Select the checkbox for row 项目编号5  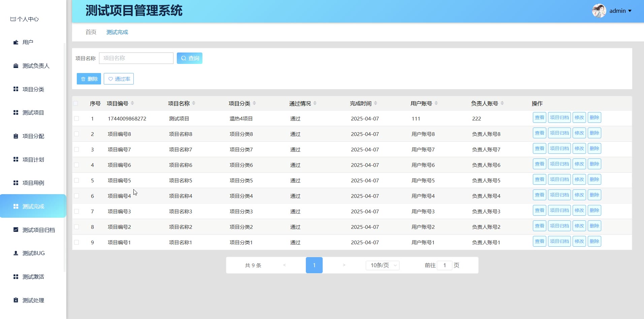76,180
